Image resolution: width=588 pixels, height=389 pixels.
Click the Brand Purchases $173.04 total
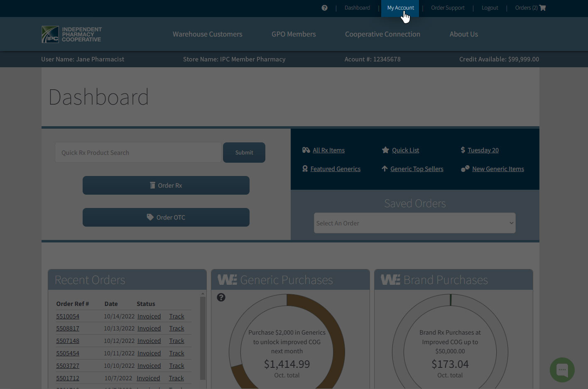(x=450, y=364)
